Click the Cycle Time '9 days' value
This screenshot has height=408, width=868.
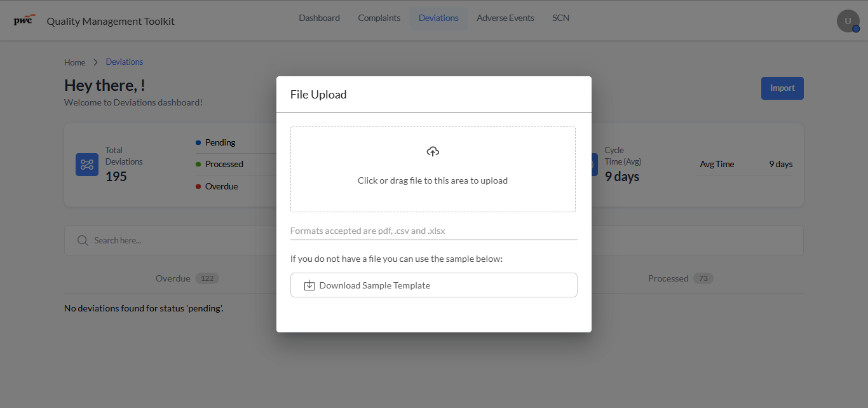[622, 177]
